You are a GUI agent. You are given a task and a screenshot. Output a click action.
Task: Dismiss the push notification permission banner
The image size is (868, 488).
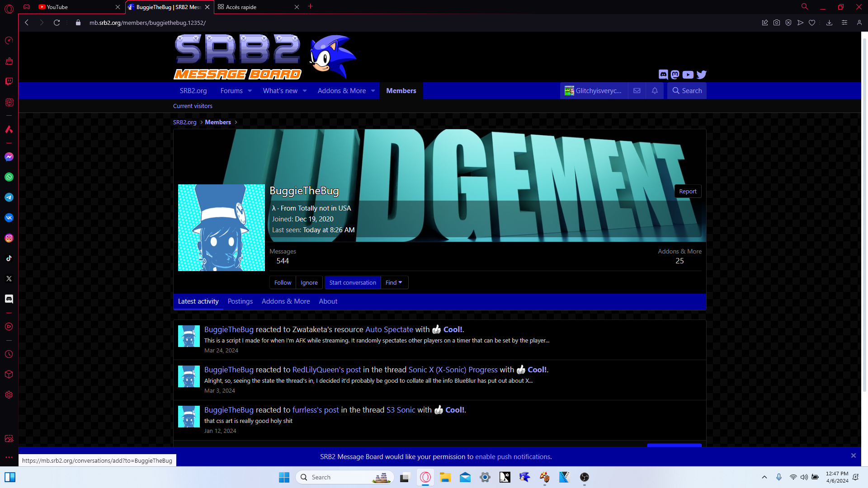[854, 455]
